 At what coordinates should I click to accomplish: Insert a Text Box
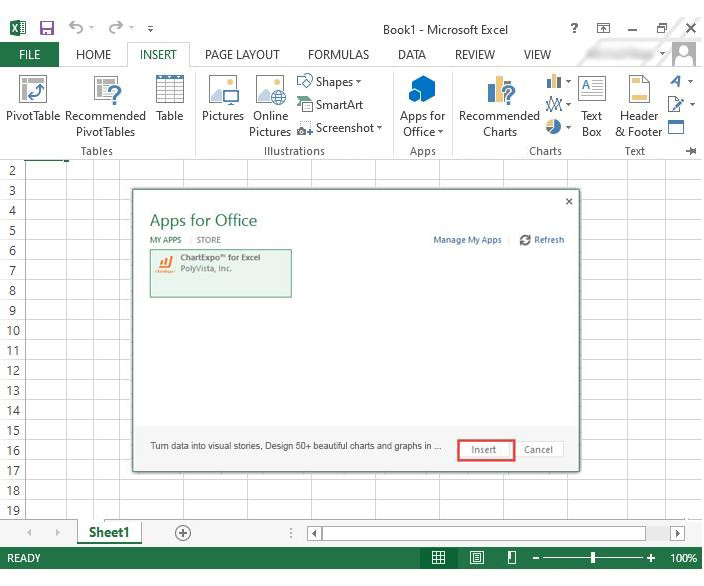click(592, 105)
